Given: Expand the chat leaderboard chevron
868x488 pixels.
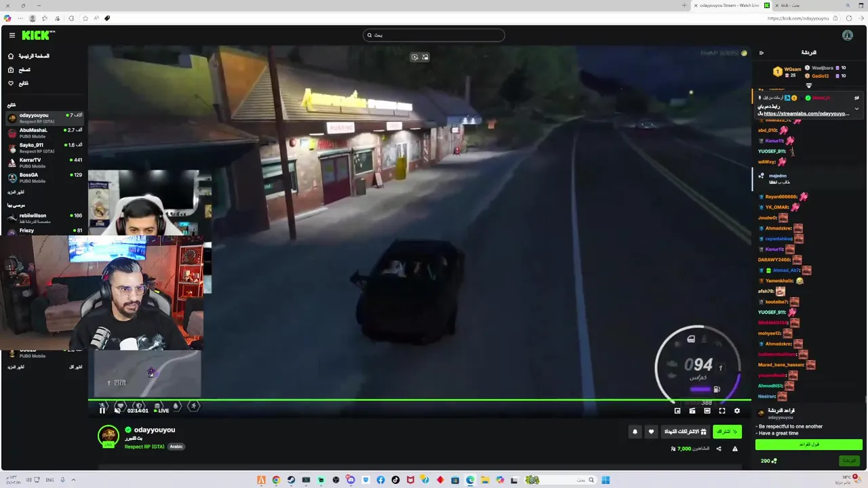Looking at the screenshot, I should pos(808,86).
